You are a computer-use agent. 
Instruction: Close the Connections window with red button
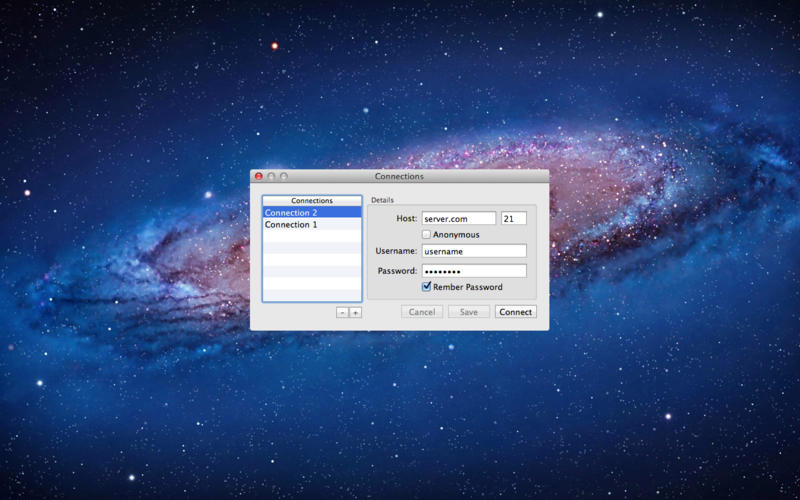pyautogui.click(x=259, y=177)
